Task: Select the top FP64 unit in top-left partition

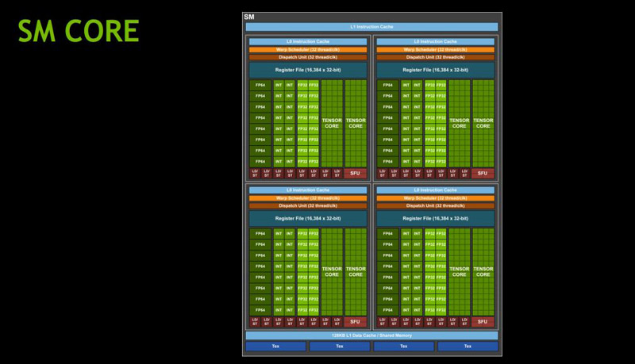Action: [260, 85]
